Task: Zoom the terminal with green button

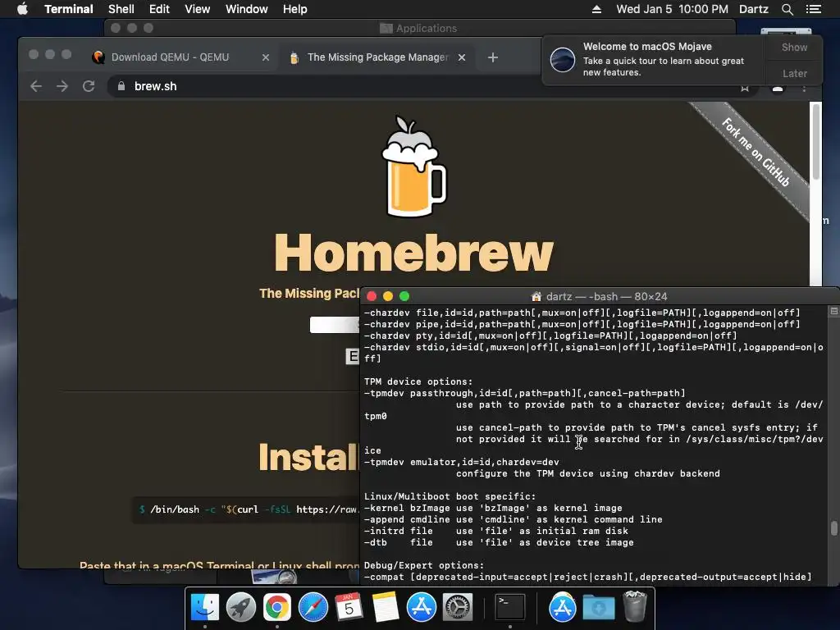Action: coord(404,296)
